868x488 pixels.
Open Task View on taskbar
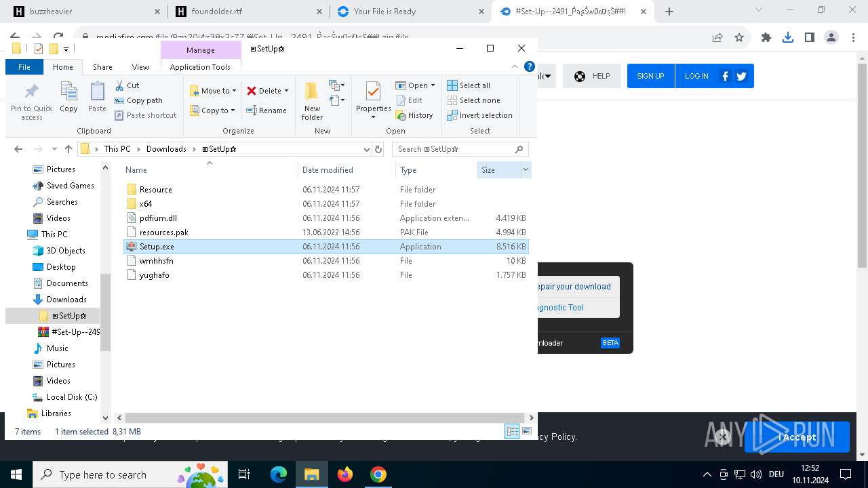click(245, 474)
